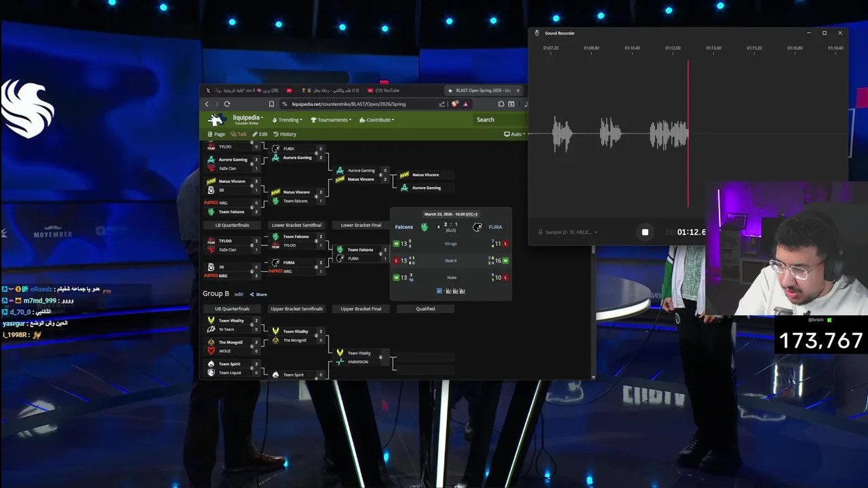This screenshot has width=868, height=488.
Task: Click the red playhead line in Sound Recorder
Action: pos(688,133)
